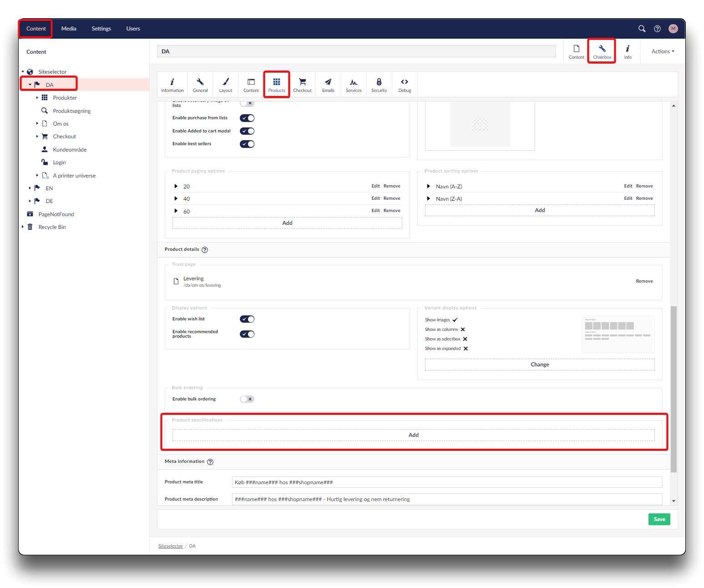This screenshot has height=588, width=704.
Task: Switch to the Emails paper plane tab
Action: pos(328,85)
